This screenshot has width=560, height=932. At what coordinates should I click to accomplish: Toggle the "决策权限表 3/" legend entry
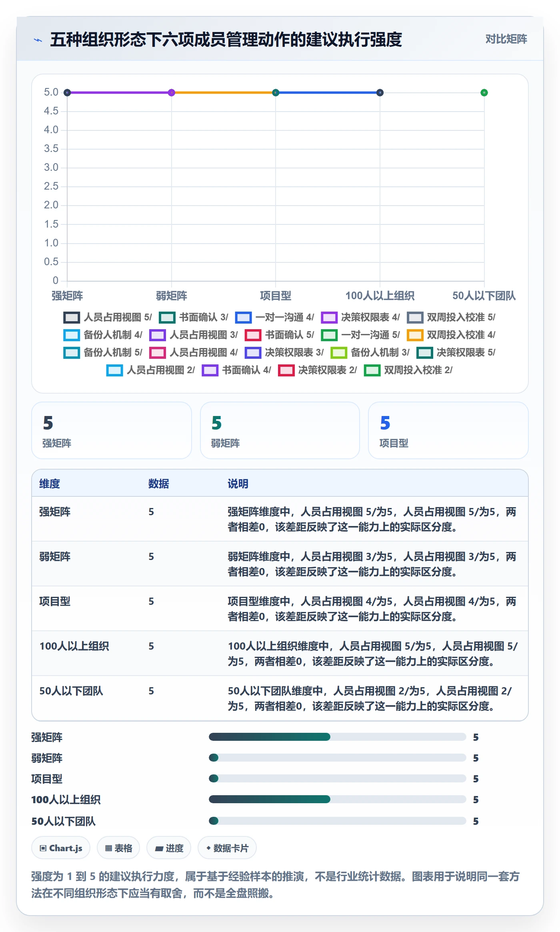click(284, 353)
